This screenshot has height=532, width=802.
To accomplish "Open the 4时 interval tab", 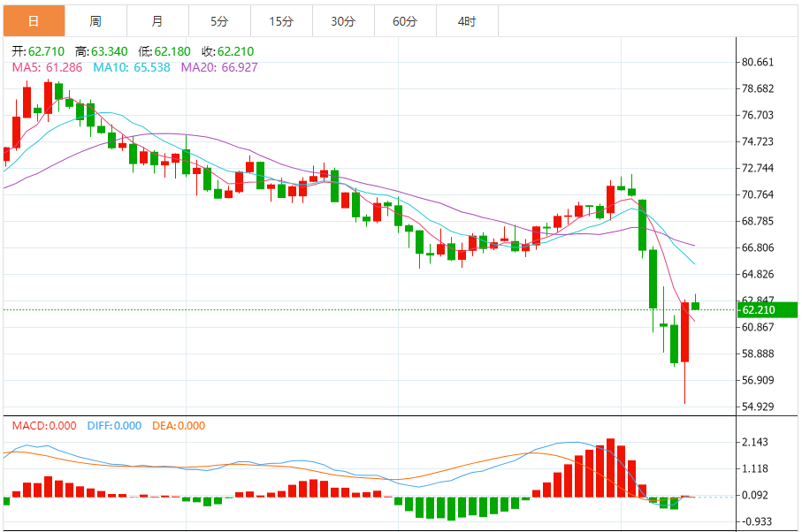I will point(467,21).
